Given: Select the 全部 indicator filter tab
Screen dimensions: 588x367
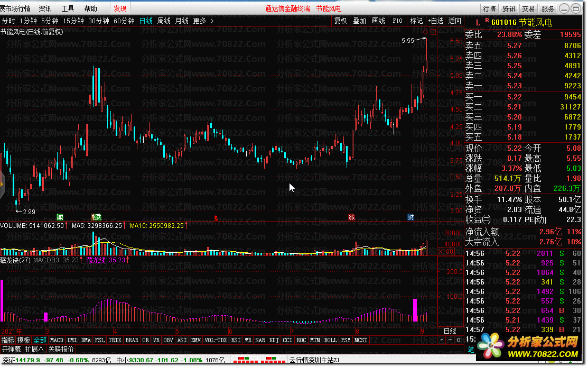Looking at the screenshot, I should (40, 341).
